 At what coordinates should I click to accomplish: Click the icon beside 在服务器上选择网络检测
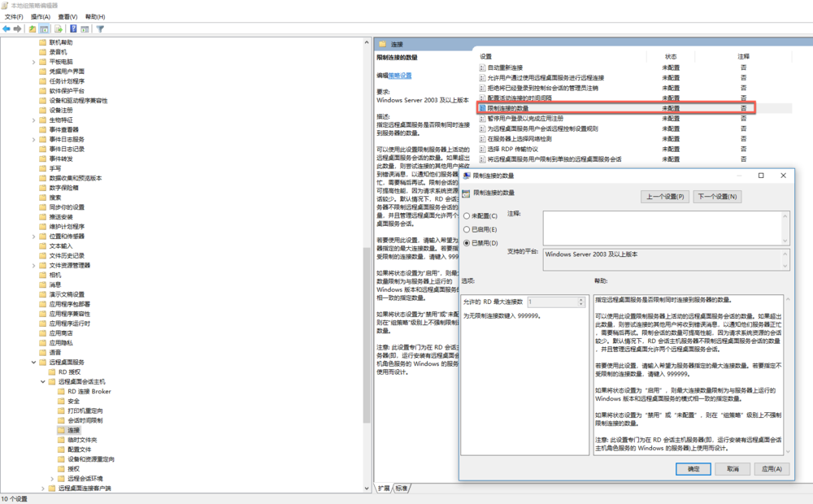pyautogui.click(x=482, y=139)
